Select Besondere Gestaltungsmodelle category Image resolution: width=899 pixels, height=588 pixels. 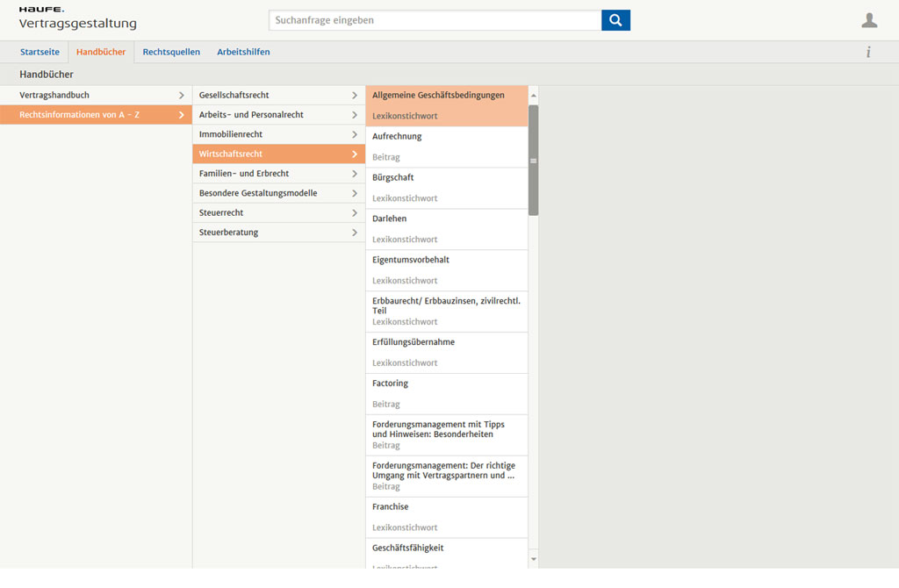(x=278, y=193)
